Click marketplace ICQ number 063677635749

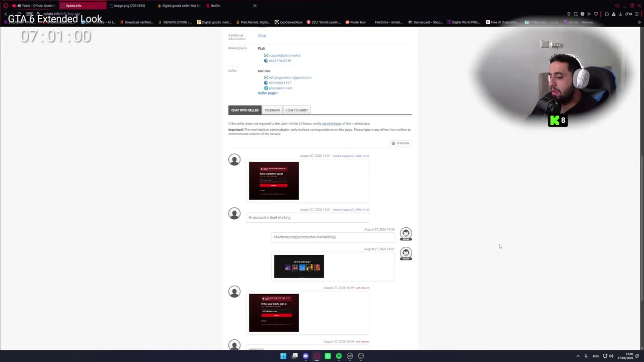pyautogui.click(x=280, y=61)
